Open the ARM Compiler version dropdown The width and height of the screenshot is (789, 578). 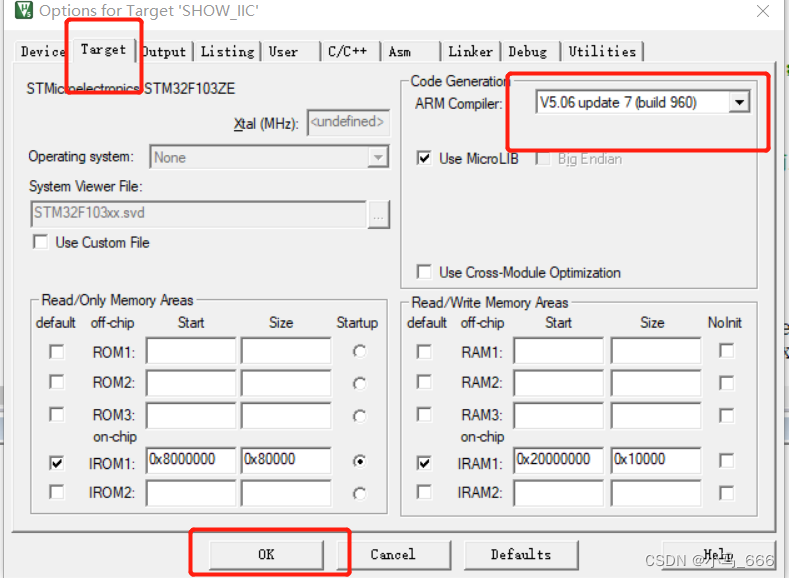(x=739, y=103)
